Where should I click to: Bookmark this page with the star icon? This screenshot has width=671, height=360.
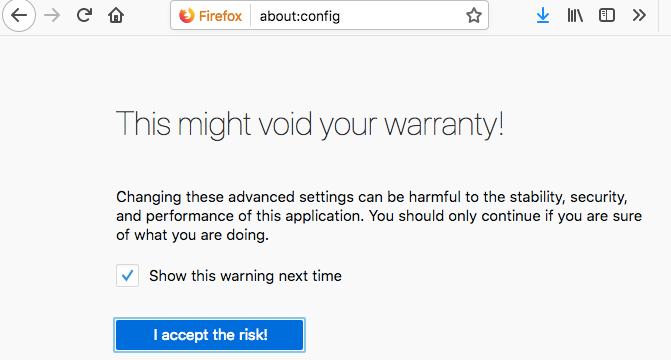tap(474, 16)
